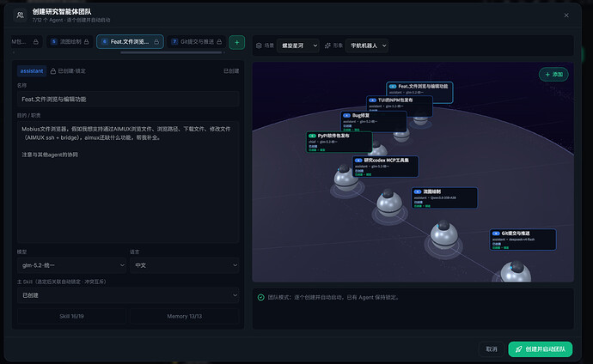Click the blue badge on 研究codex MCP工具集 card
593x364 pixels.
[358, 161]
